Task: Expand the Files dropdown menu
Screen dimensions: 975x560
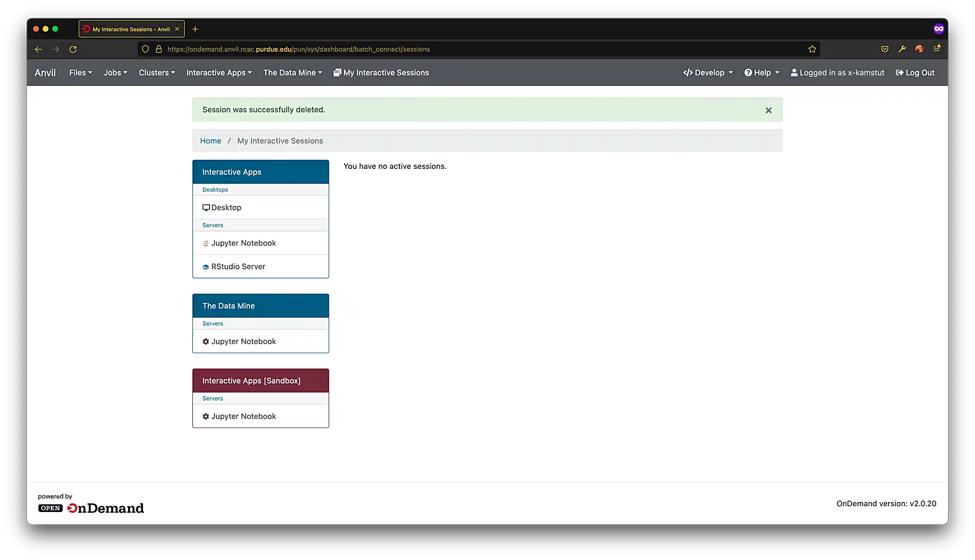Action: pyautogui.click(x=80, y=72)
